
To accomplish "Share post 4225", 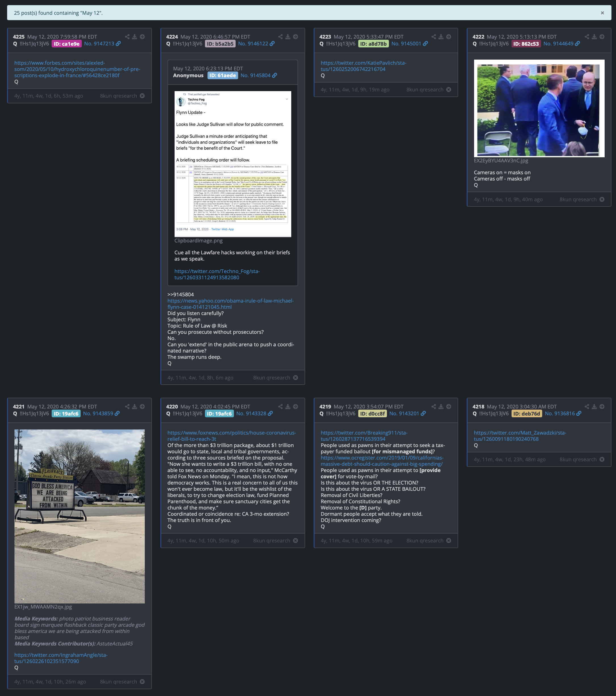I will click(127, 37).
